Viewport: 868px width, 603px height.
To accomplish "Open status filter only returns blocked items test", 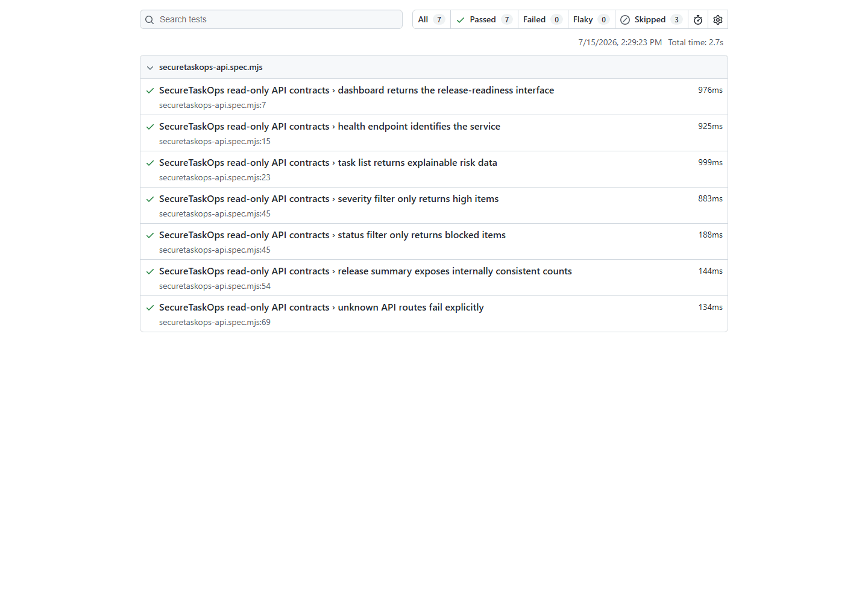I will click(x=332, y=235).
